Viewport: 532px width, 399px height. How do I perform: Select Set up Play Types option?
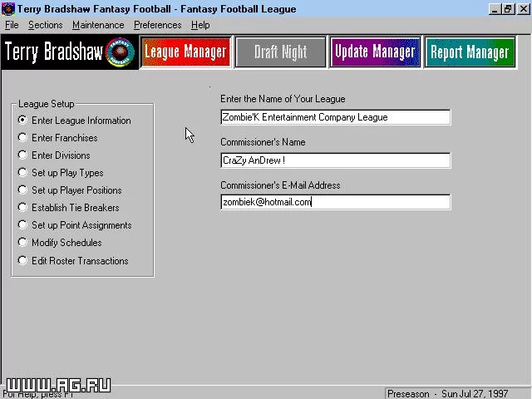(x=61, y=173)
